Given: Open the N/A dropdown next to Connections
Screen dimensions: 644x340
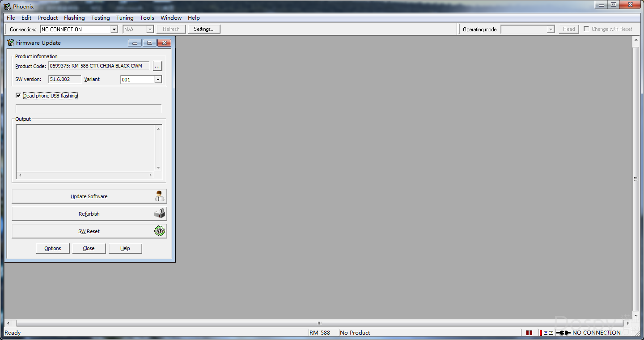Looking at the screenshot, I should [x=150, y=30].
